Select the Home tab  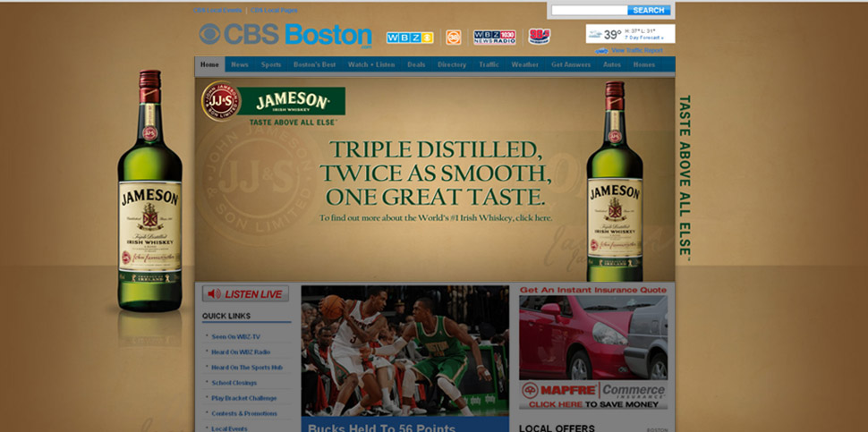pos(209,64)
